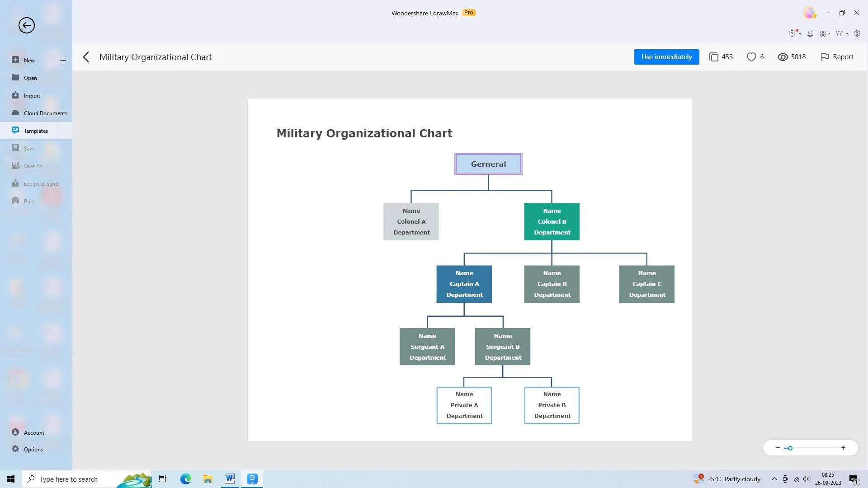Click the Report link

tap(843, 56)
